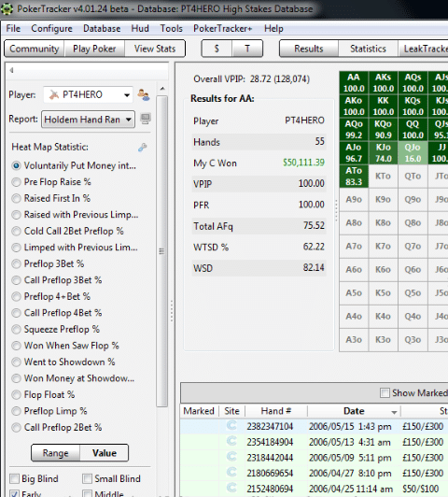Select Squeeze Preflop % option

click(x=16, y=330)
